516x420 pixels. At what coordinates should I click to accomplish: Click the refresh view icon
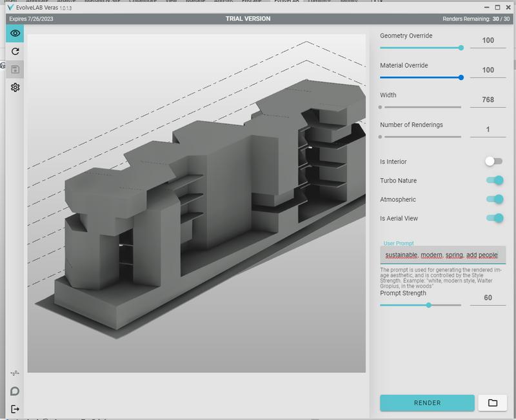(15, 52)
